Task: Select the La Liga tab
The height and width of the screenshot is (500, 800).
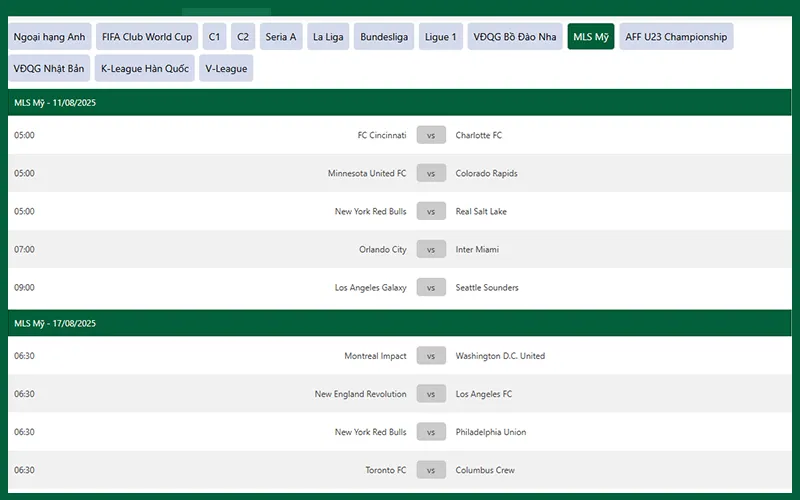Action: click(x=329, y=37)
